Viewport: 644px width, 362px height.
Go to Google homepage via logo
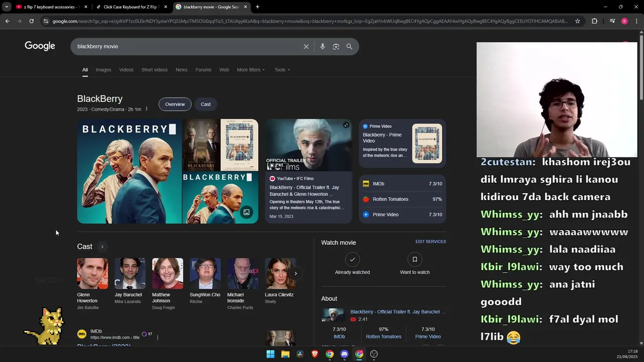coord(40,46)
